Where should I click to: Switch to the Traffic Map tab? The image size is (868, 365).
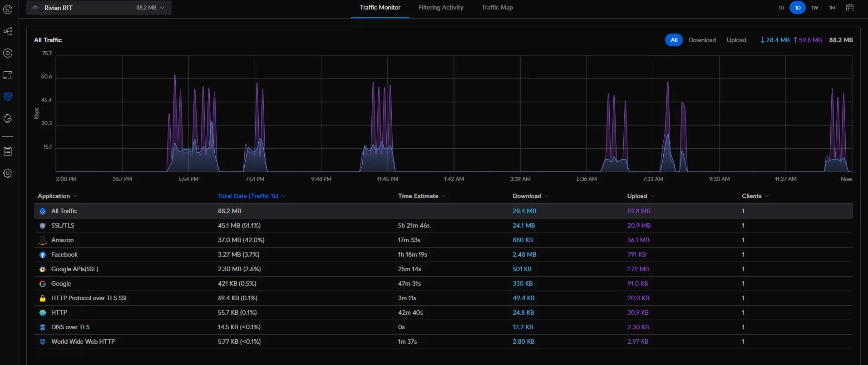[x=497, y=8]
